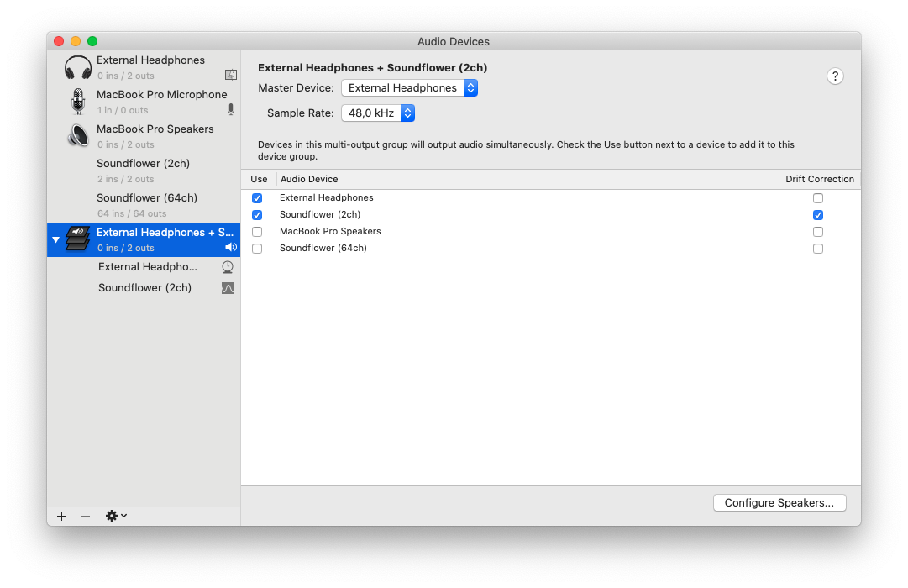Enable Use checkbox for Soundflower (64ch)
Screen dimensions: 908x588
click(257, 249)
